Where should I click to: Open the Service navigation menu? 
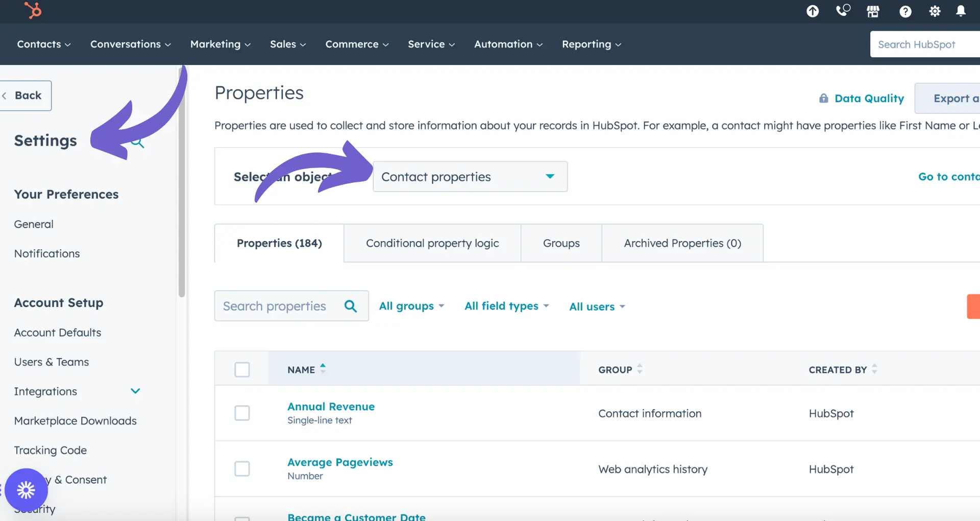click(431, 44)
